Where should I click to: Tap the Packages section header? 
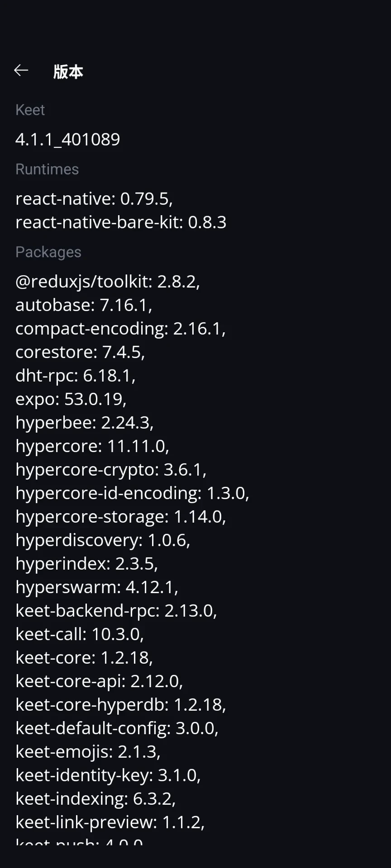48,252
